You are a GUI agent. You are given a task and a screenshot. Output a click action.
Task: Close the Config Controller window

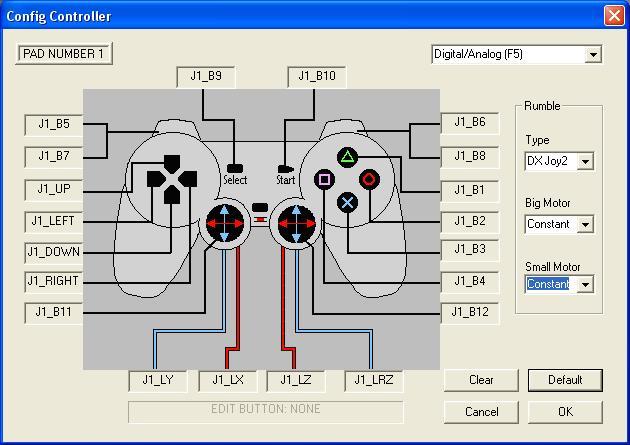point(614,16)
